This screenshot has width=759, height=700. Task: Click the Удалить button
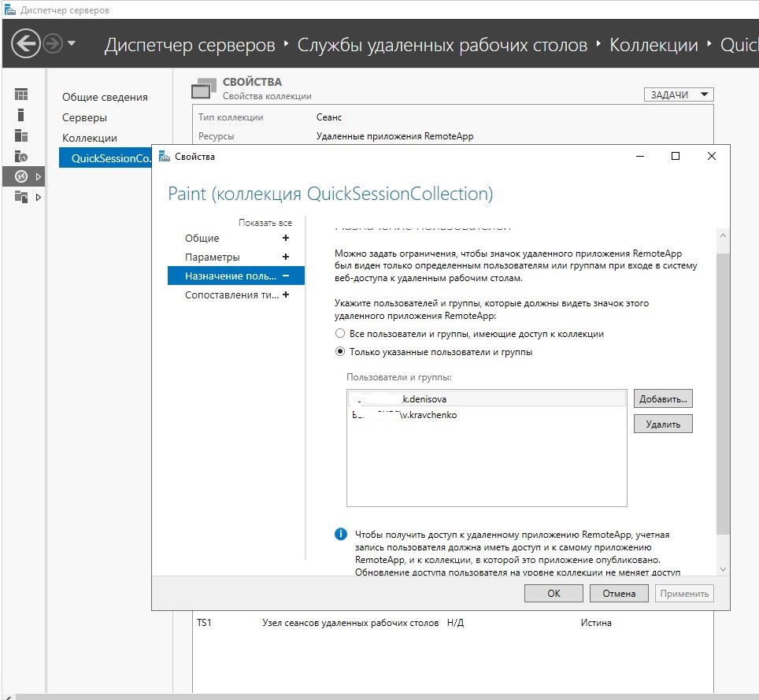pyautogui.click(x=663, y=424)
